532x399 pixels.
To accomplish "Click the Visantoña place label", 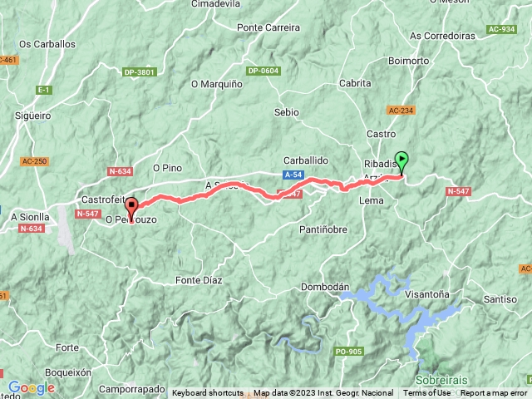I will pos(426,294).
